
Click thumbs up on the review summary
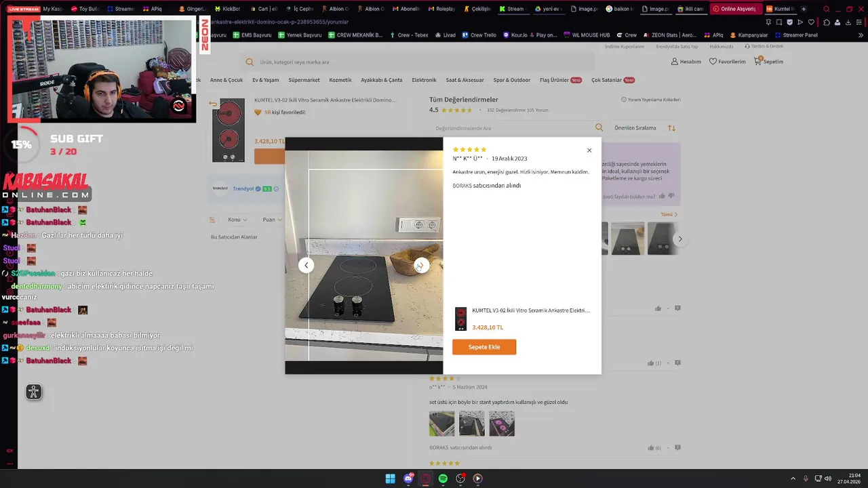(662, 197)
